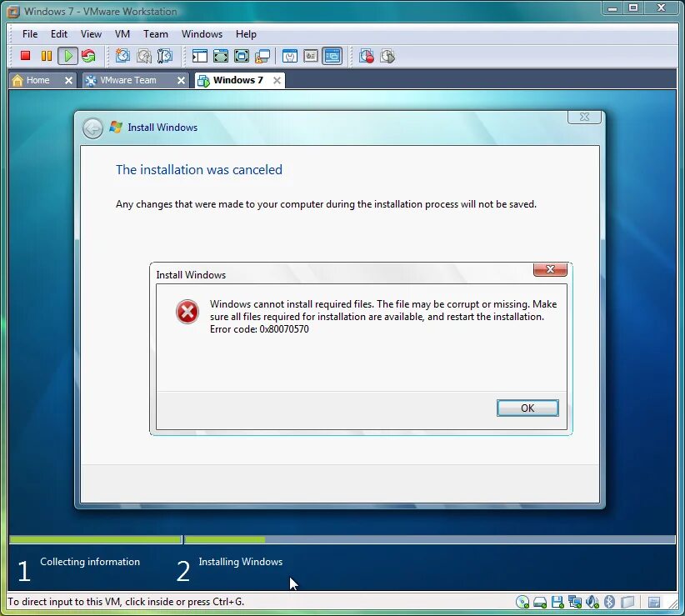Click the Suspend (pause) toolbar icon

click(x=47, y=56)
